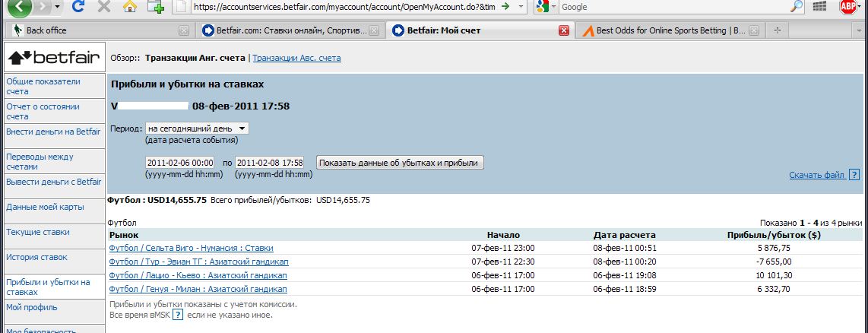Switch to the Best Odds for Online Sports Betting tab
Screen dimensions: 868x333
coord(670,30)
